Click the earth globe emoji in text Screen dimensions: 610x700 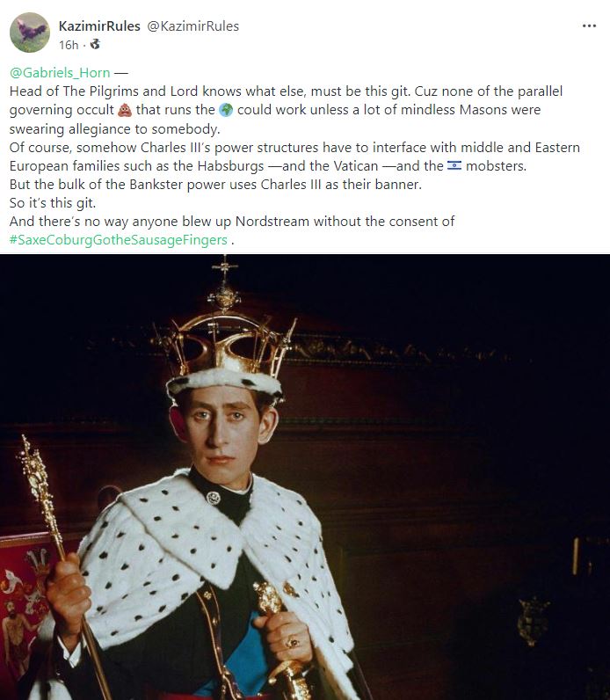[x=226, y=110]
